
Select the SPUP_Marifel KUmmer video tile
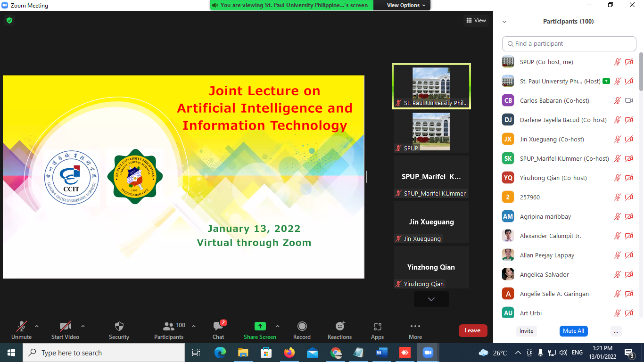point(431,177)
